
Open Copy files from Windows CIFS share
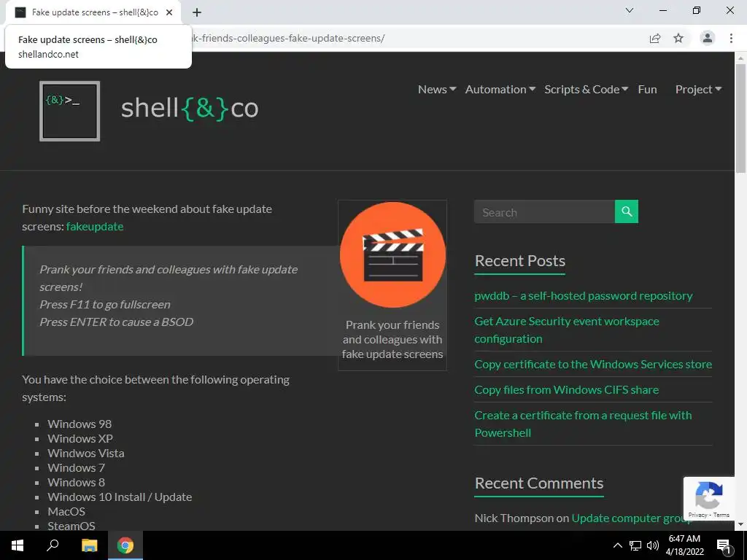[x=566, y=389]
